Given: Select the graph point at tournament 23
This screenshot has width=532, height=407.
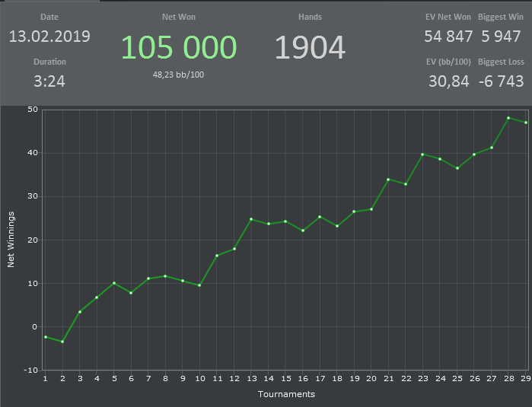Looking at the screenshot, I should click(422, 154).
